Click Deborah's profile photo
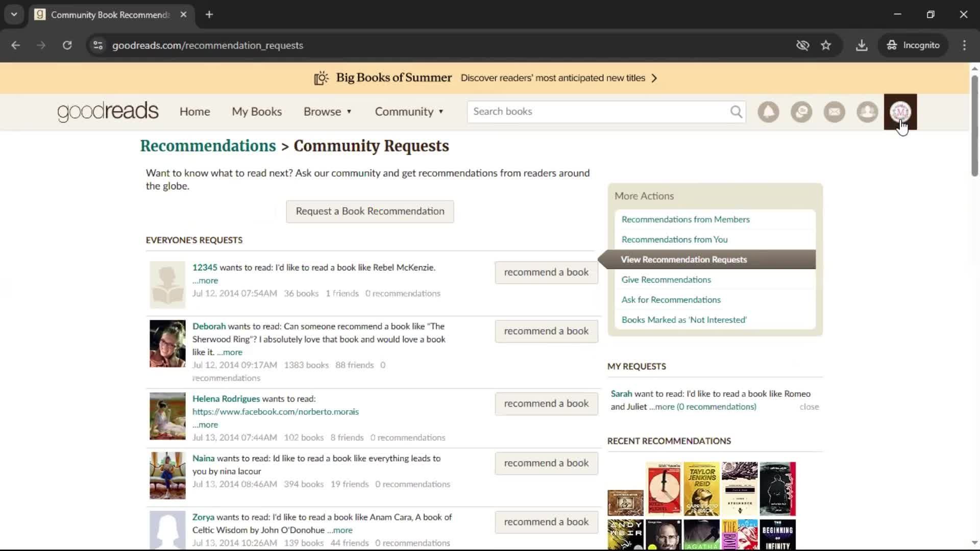Viewport: 980px width, 551px height. [167, 344]
